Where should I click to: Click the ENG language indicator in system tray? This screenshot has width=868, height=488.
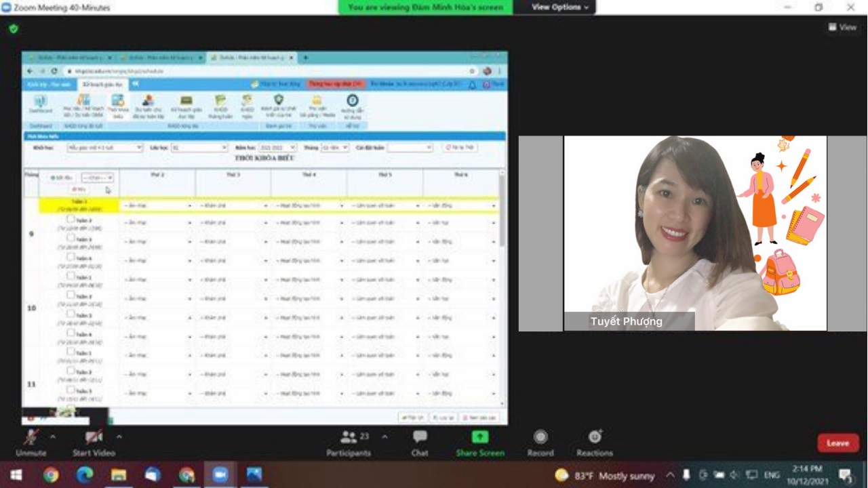click(771, 476)
